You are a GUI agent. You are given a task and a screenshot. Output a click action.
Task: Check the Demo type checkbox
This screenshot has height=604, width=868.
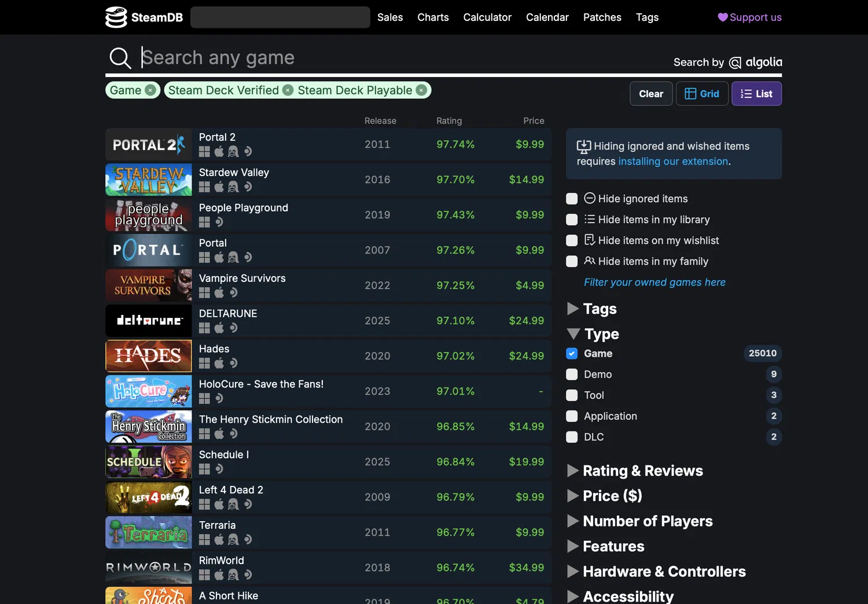[572, 374]
